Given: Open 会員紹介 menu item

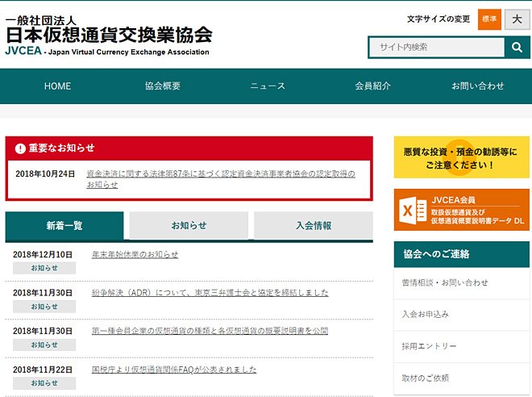Looking at the screenshot, I should [x=373, y=86].
